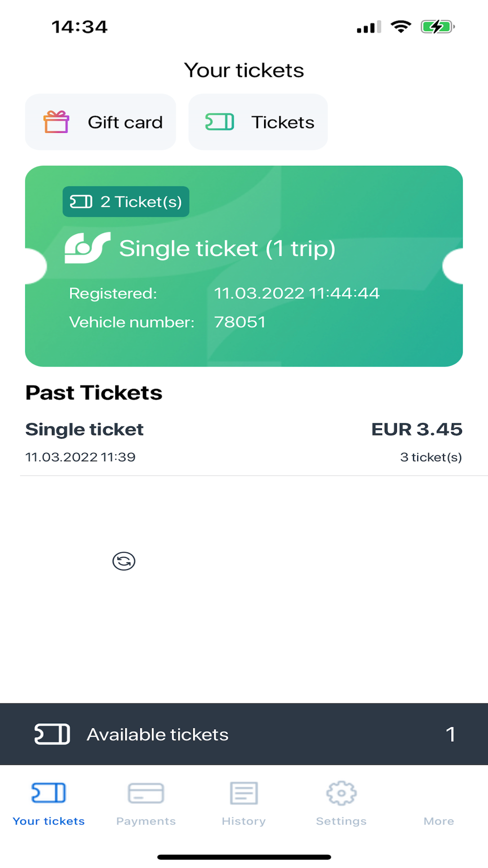Tap the refresh sync icon
488x868 pixels.
click(x=124, y=561)
